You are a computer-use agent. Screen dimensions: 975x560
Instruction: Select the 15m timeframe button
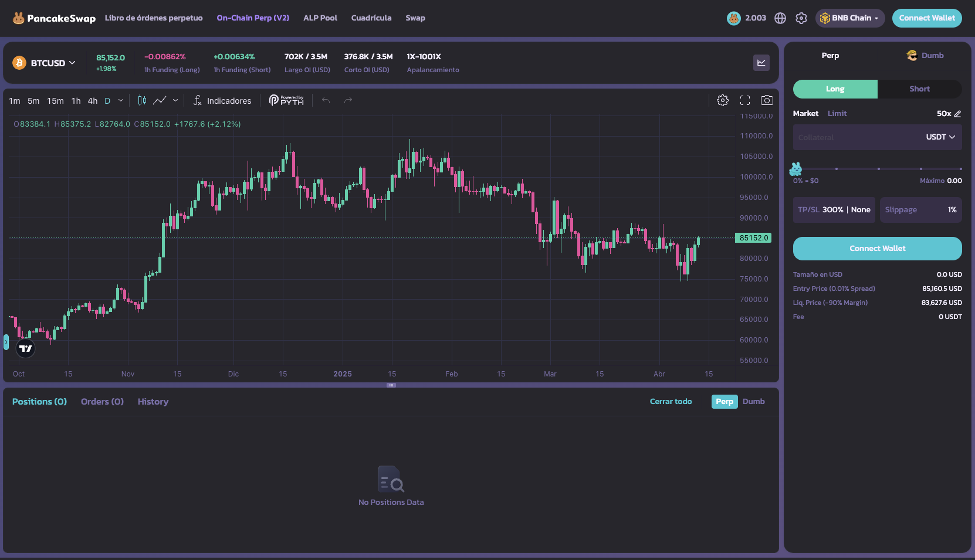56,101
